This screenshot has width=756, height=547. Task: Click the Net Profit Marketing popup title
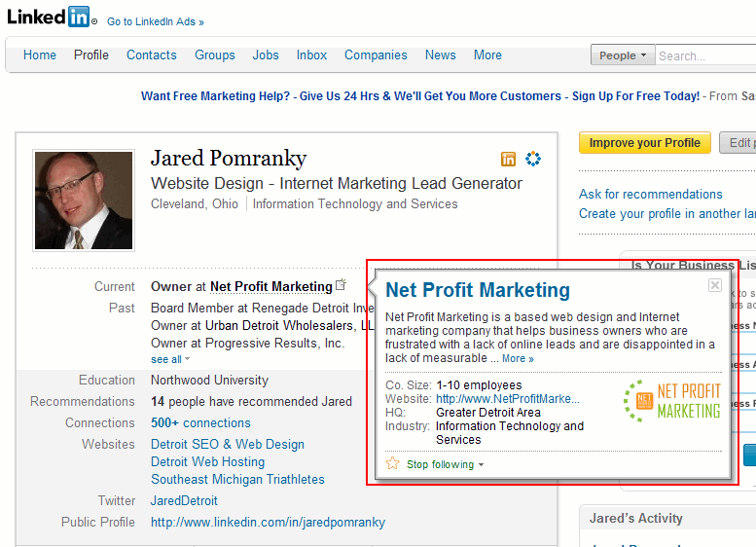tap(478, 290)
